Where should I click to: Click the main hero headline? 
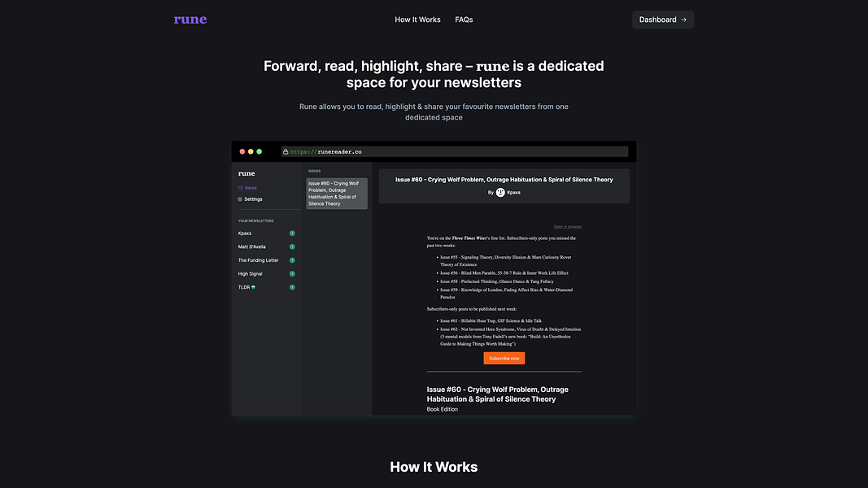pos(434,74)
